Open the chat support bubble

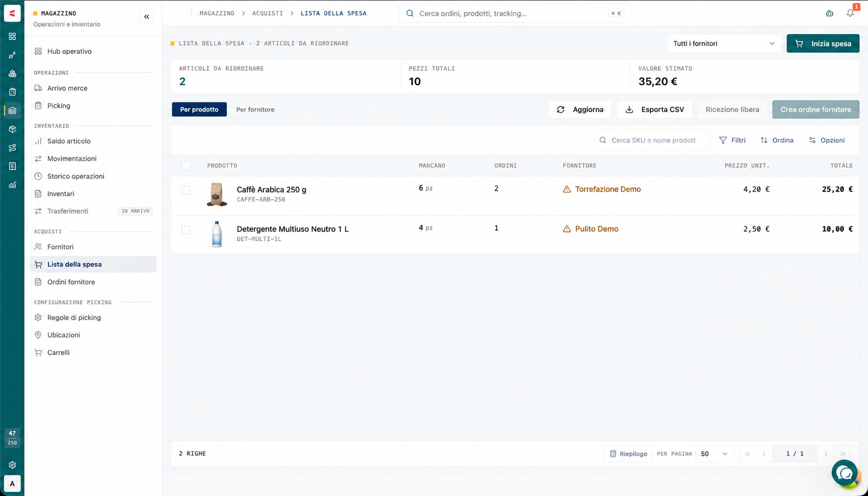pos(844,473)
